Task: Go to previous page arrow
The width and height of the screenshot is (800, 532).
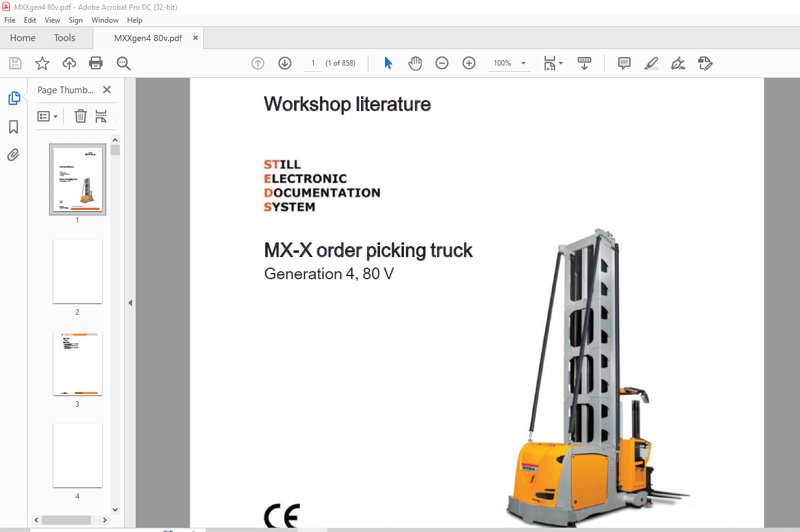Action: pyautogui.click(x=258, y=63)
